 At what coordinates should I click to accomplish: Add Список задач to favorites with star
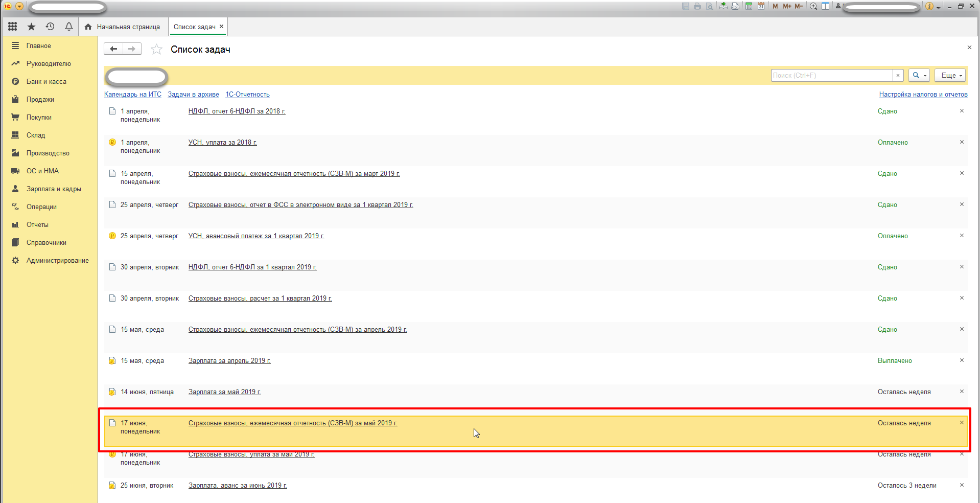tap(156, 50)
